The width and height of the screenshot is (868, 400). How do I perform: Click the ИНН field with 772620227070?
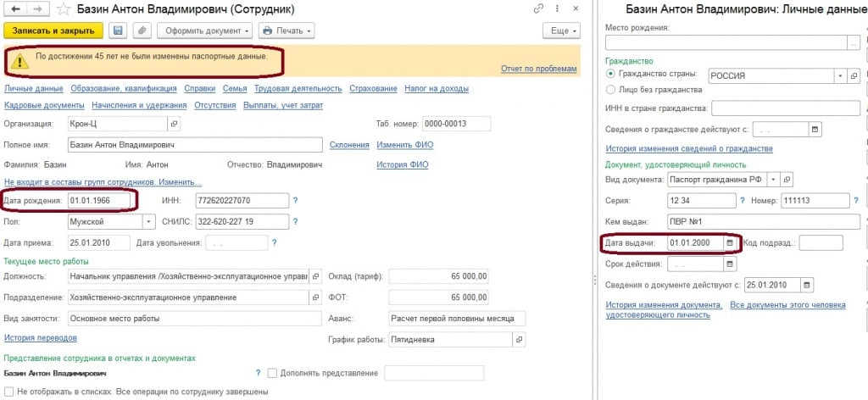[242, 201]
